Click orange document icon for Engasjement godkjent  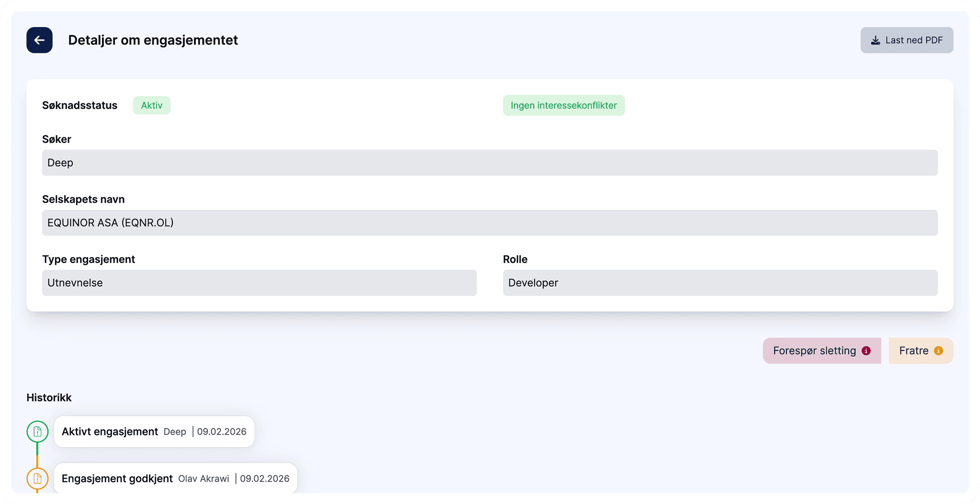37,479
